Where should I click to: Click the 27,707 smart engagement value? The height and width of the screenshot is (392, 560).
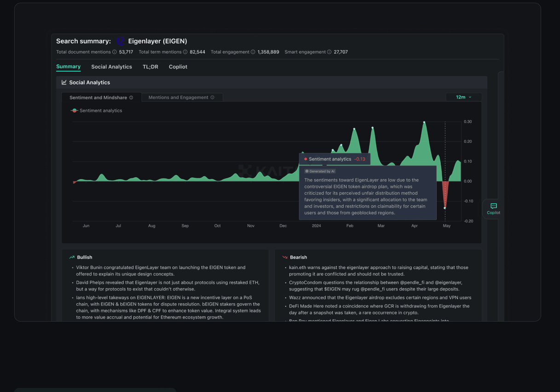(x=341, y=52)
